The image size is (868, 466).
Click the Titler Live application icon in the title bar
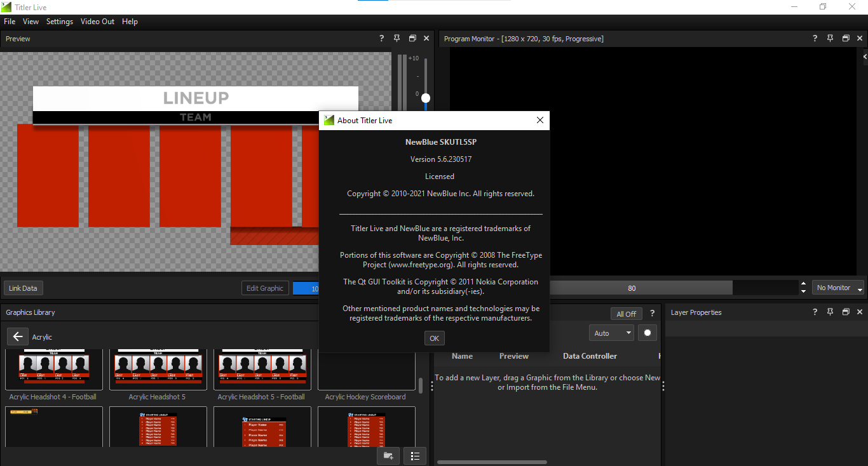coord(7,7)
